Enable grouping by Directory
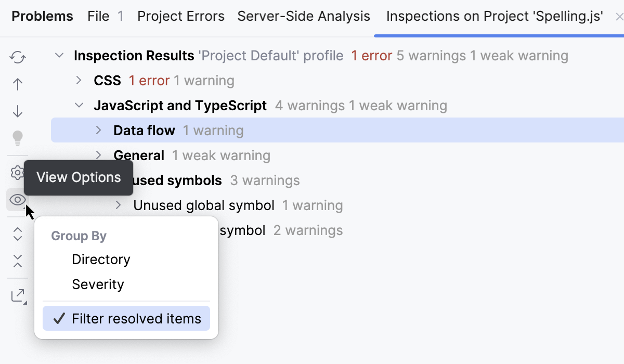 tap(101, 259)
